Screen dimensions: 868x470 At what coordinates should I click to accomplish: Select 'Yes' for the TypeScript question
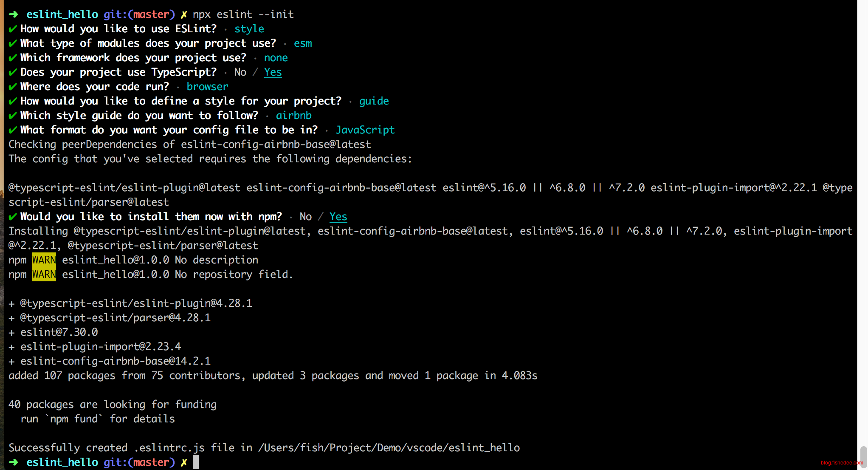[x=273, y=72]
